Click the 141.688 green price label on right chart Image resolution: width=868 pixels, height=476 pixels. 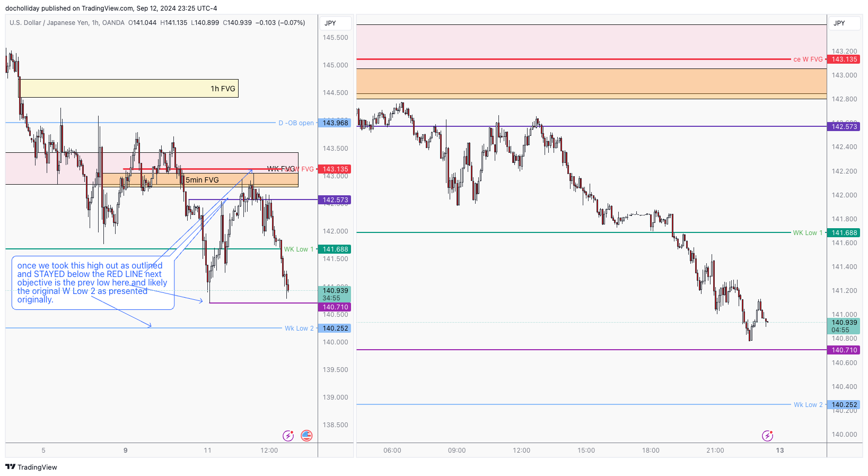tap(844, 233)
